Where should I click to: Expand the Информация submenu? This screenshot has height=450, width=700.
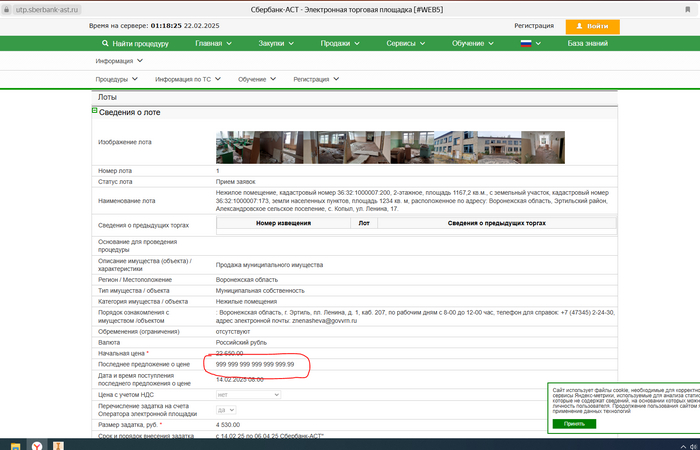[x=119, y=61]
